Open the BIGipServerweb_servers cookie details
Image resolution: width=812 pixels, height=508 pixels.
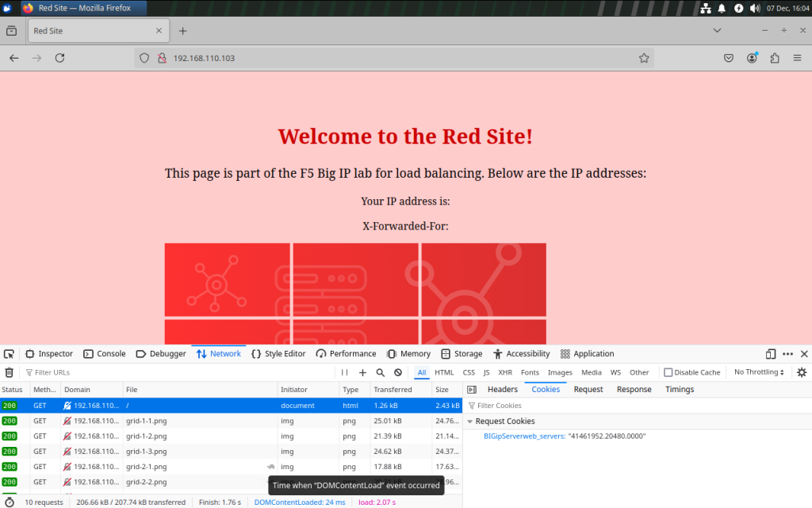coord(524,436)
